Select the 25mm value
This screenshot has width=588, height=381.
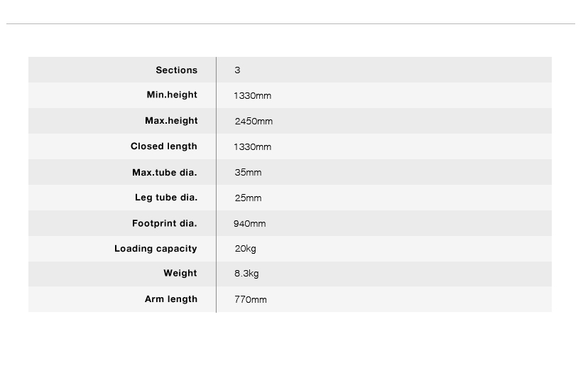coord(248,198)
